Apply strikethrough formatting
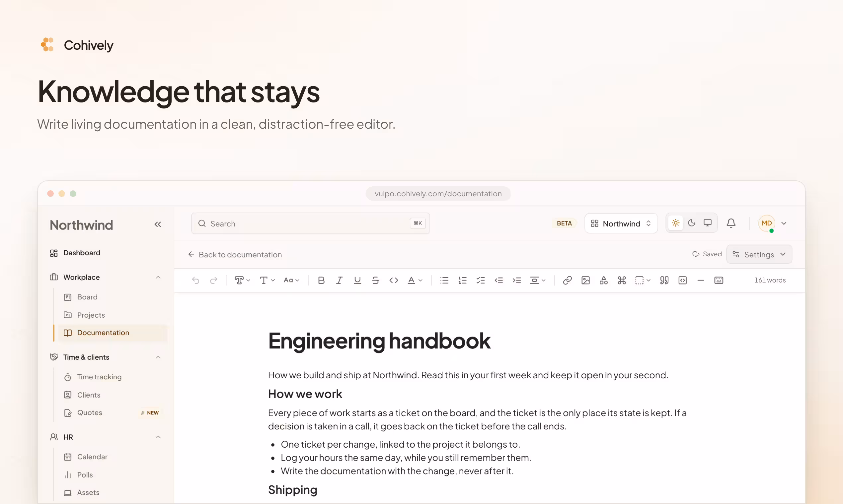The height and width of the screenshot is (504, 843). (375, 280)
